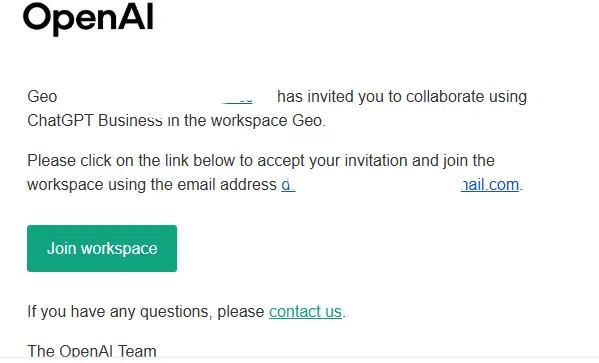Click the word Geo starting the invitation
The width and height of the screenshot is (599, 363).
42,96
